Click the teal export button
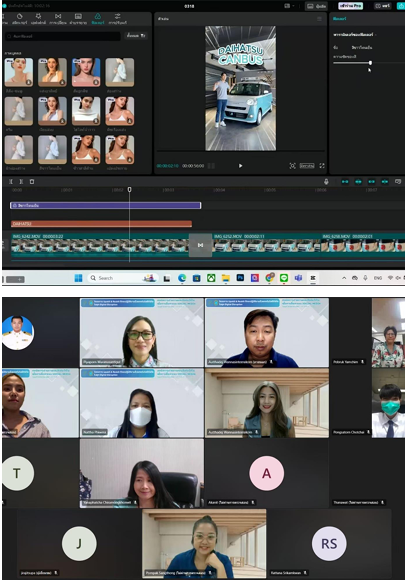 [x=400, y=6]
